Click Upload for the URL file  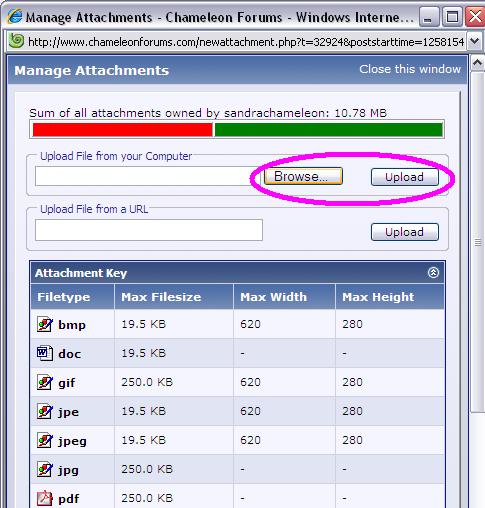pyautogui.click(x=405, y=232)
